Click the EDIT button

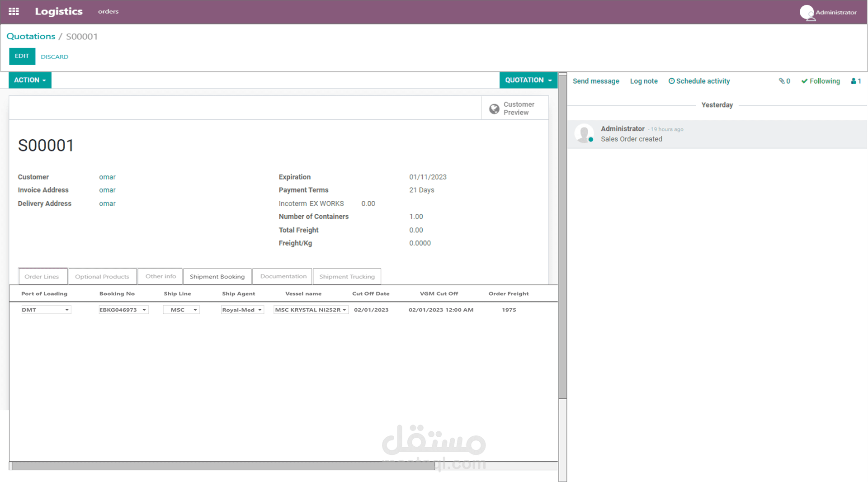[22, 56]
